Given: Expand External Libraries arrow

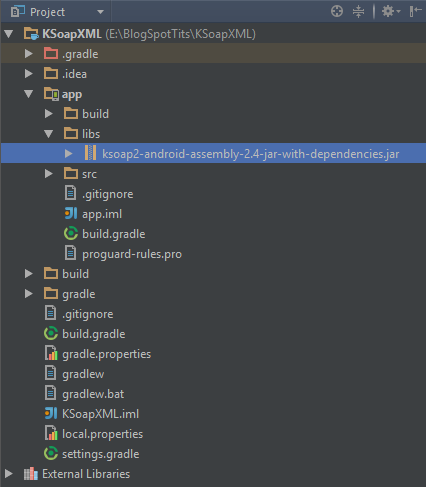Looking at the screenshot, I should coord(9,474).
